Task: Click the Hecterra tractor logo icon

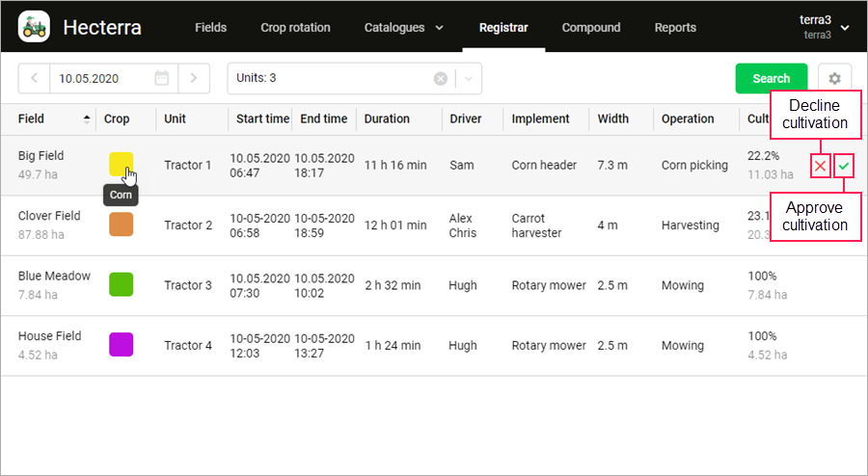Action: [34, 27]
